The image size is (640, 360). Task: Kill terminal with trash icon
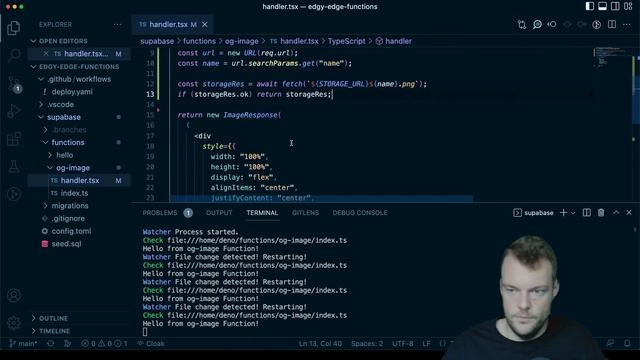click(601, 213)
